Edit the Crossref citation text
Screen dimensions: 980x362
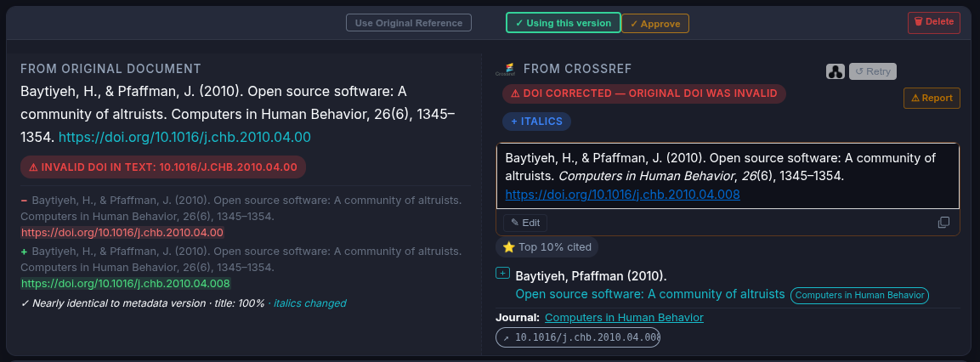(x=525, y=223)
